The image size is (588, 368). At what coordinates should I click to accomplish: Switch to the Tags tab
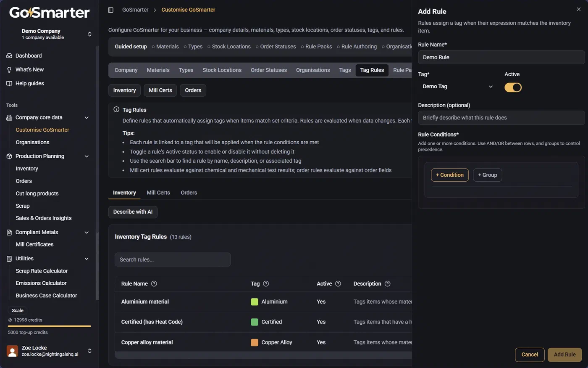tap(345, 70)
